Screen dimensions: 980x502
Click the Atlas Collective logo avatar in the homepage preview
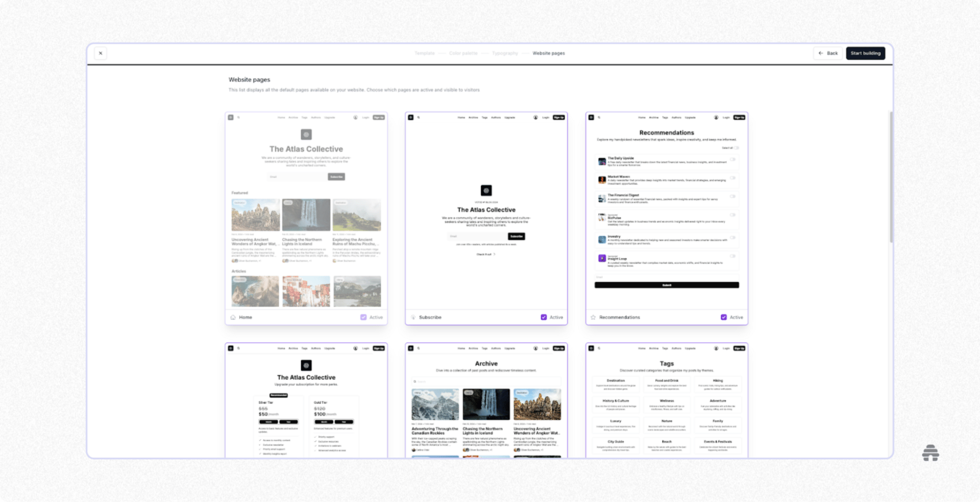[x=306, y=134]
